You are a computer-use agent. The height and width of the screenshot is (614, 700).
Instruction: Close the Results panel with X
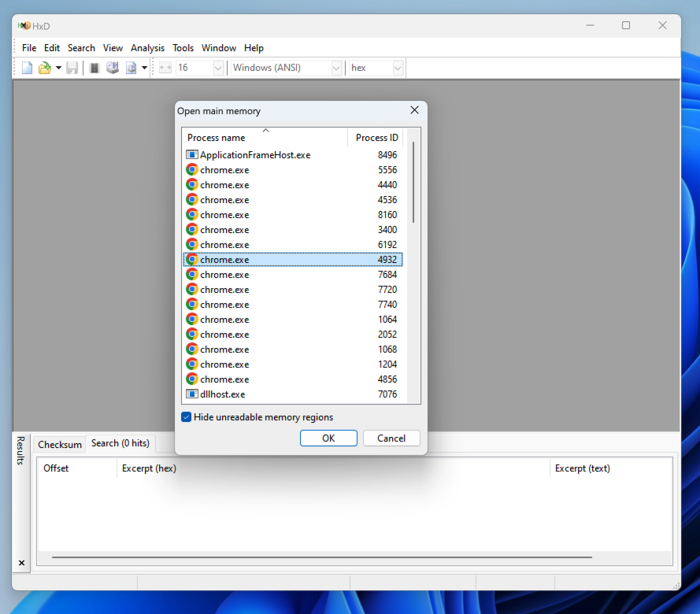click(21, 563)
